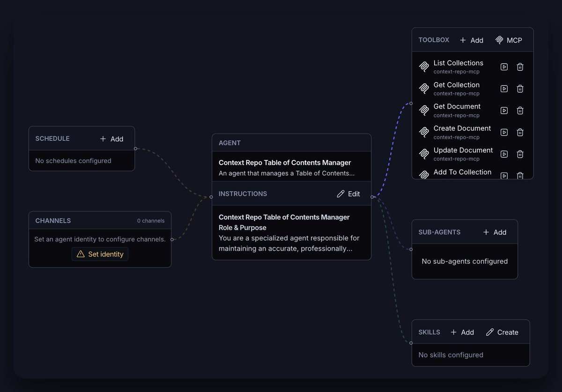The image size is (562, 392).
Task: Edit the agent instructions
Action: 348,194
